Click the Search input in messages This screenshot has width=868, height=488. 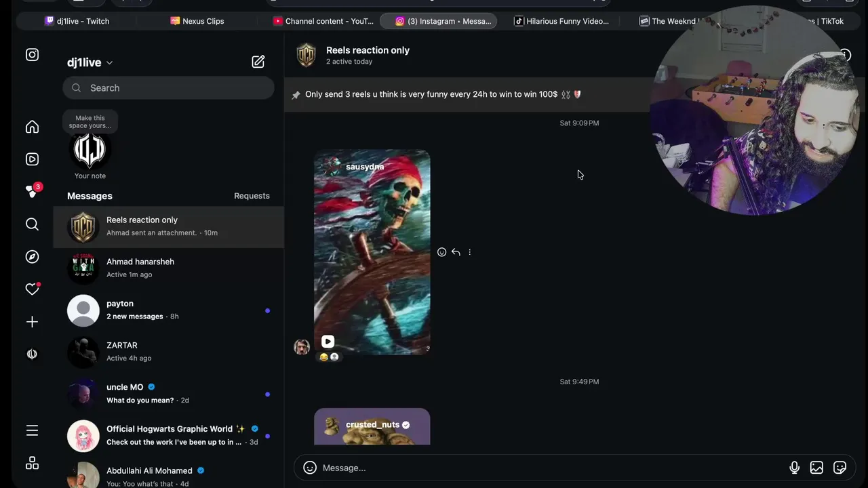pos(168,88)
